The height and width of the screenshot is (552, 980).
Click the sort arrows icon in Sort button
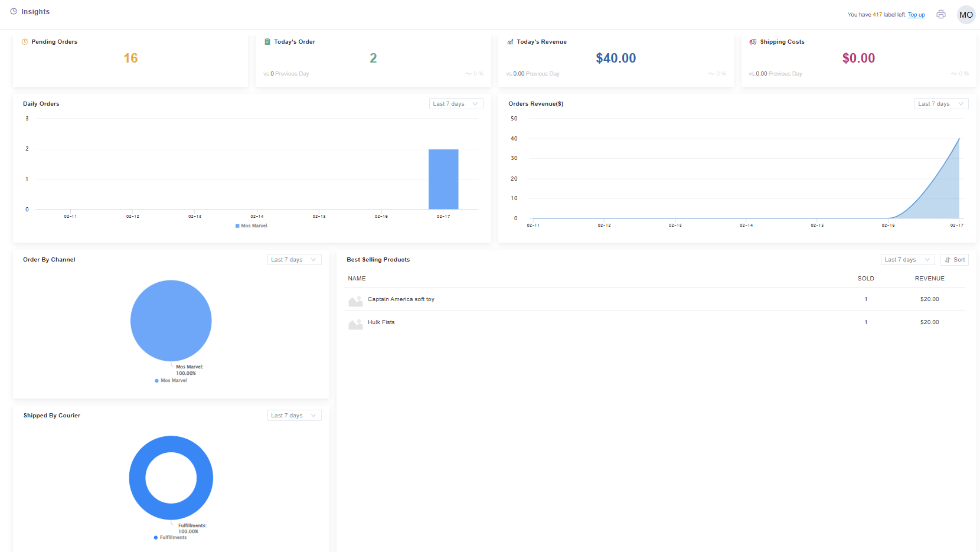pos(948,260)
